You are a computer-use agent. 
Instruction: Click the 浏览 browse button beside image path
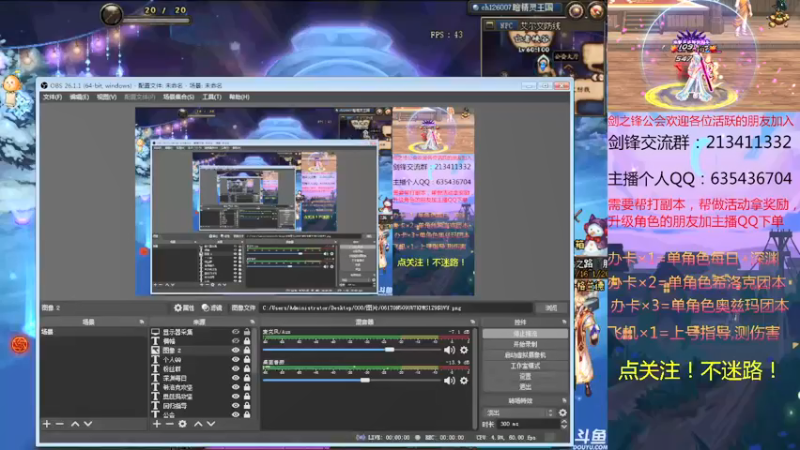[551, 308]
